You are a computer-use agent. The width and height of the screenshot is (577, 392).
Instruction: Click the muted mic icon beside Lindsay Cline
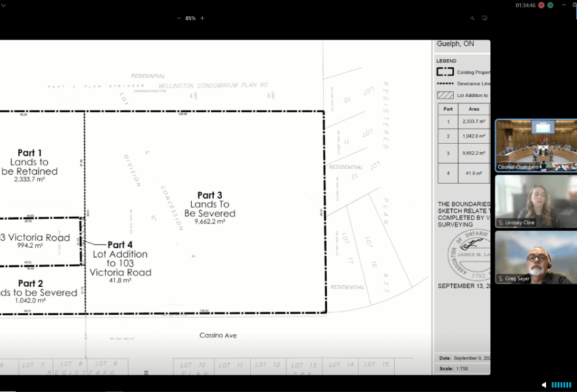coord(501,223)
